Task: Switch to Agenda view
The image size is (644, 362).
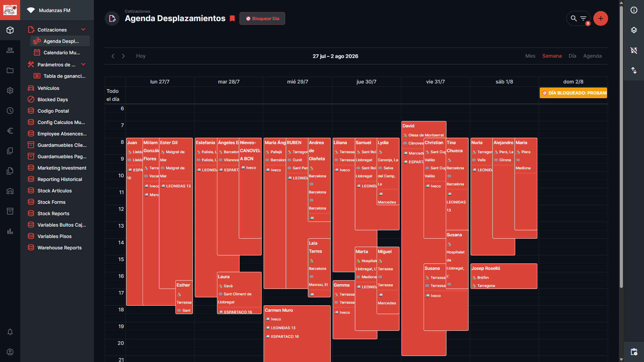Action: click(x=592, y=56)
